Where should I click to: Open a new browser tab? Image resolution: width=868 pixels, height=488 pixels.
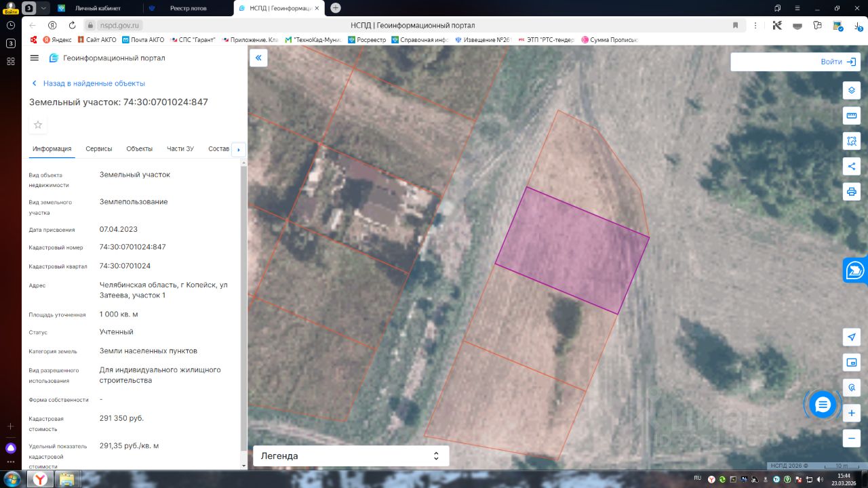pyautogui.click(x=336, y=8)
